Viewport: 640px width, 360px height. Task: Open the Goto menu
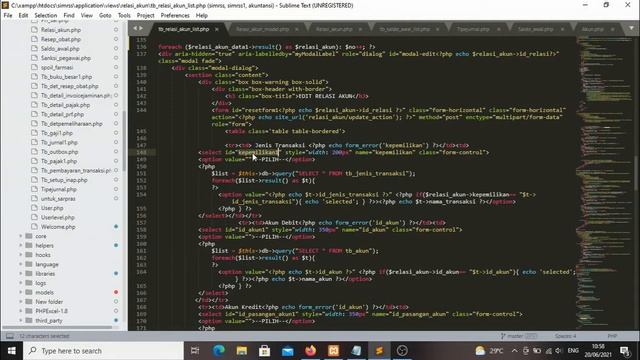[105, 16]
